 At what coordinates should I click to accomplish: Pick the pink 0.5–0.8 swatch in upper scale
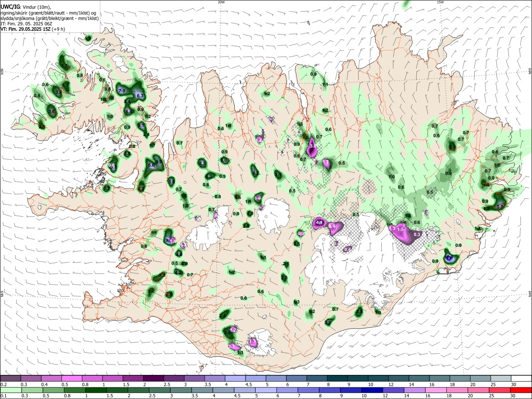(71, 379)
